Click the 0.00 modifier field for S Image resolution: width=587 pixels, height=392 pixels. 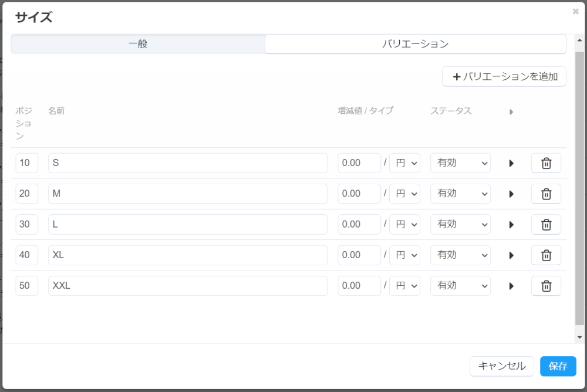(359, 163)
